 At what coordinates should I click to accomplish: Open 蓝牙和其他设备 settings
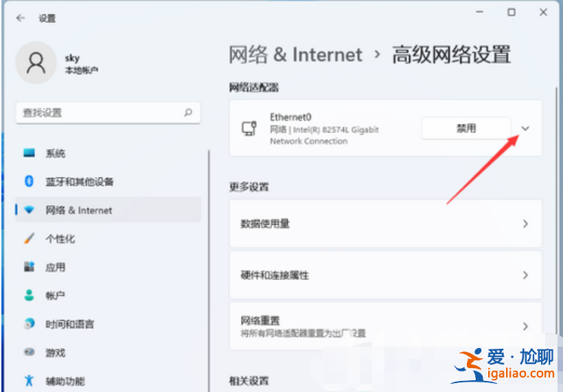(x=108, y=182)
